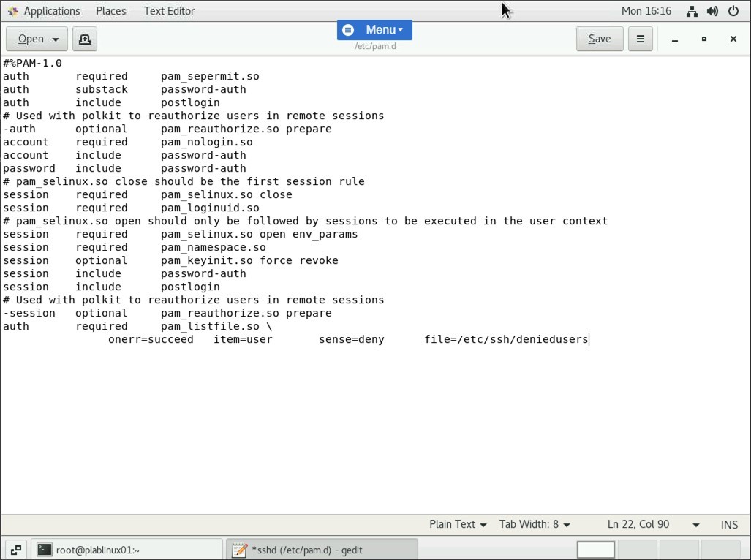Open the Plain Text language selector
The image size is (751, 560).
(456, 524)
